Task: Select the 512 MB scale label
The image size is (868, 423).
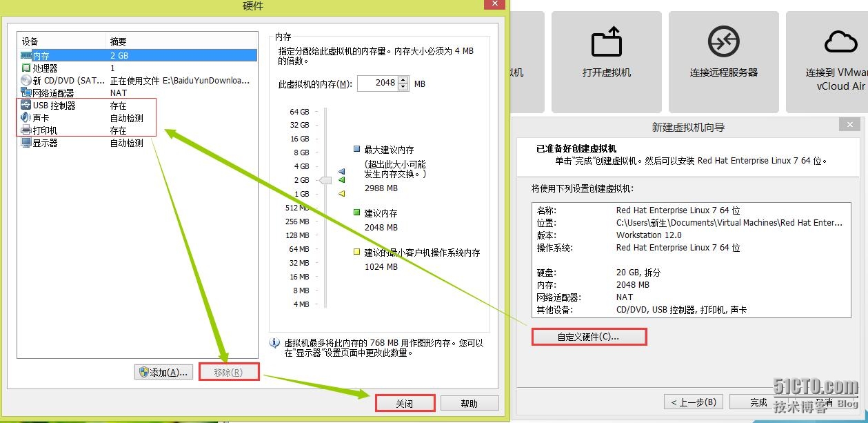Action: [297, 208]
